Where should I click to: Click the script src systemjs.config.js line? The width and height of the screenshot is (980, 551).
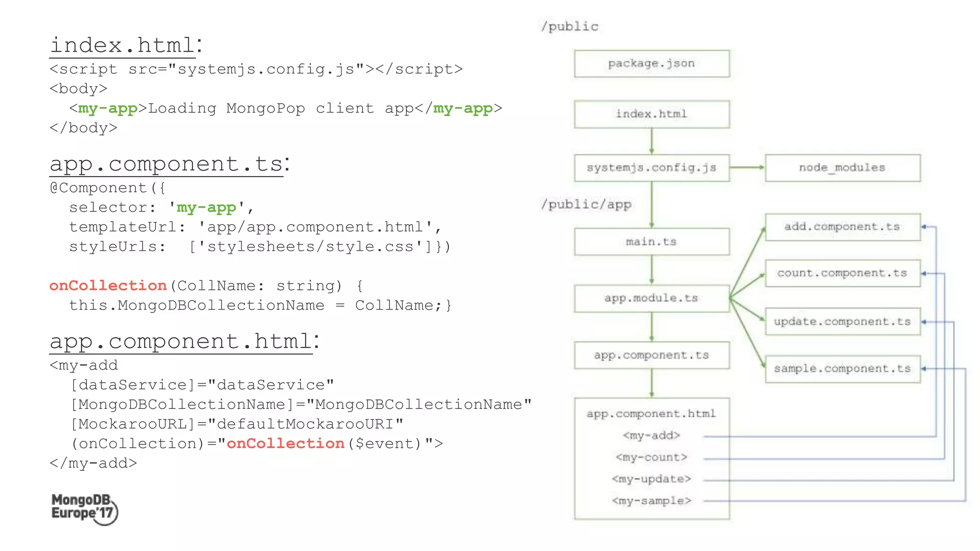[256, 69]
